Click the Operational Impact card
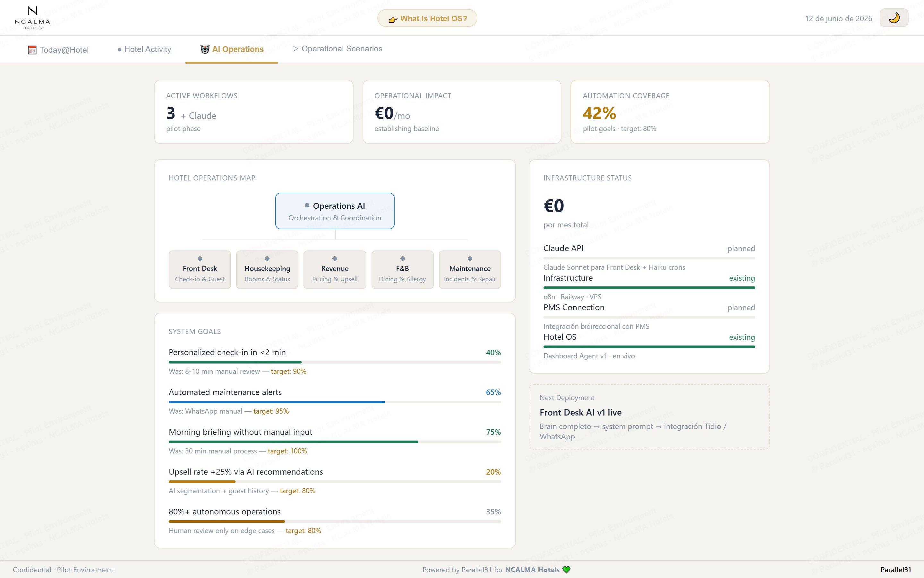924x578 pixels. 462,112
